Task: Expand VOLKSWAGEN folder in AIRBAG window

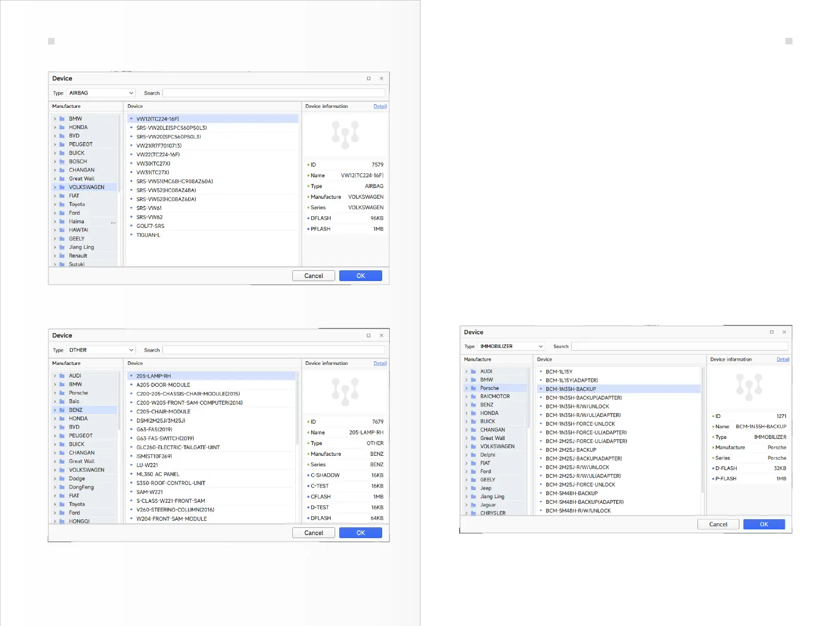Action: pos(55,188)
